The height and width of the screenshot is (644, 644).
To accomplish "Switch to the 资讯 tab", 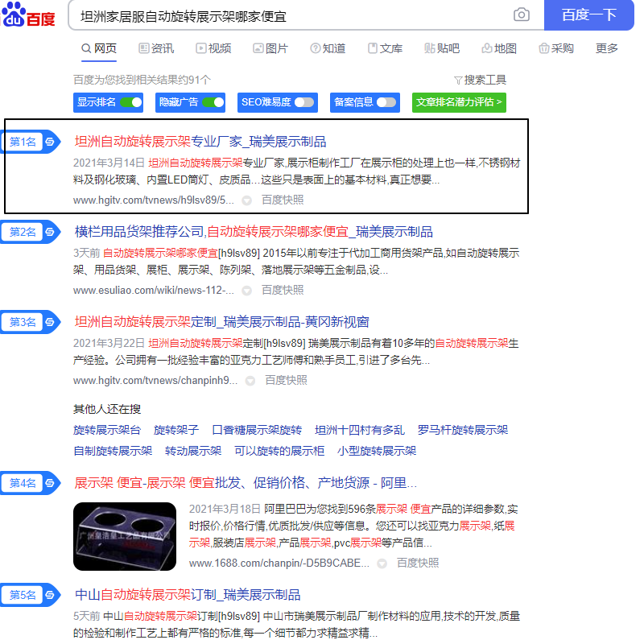I will pos(156,48).
